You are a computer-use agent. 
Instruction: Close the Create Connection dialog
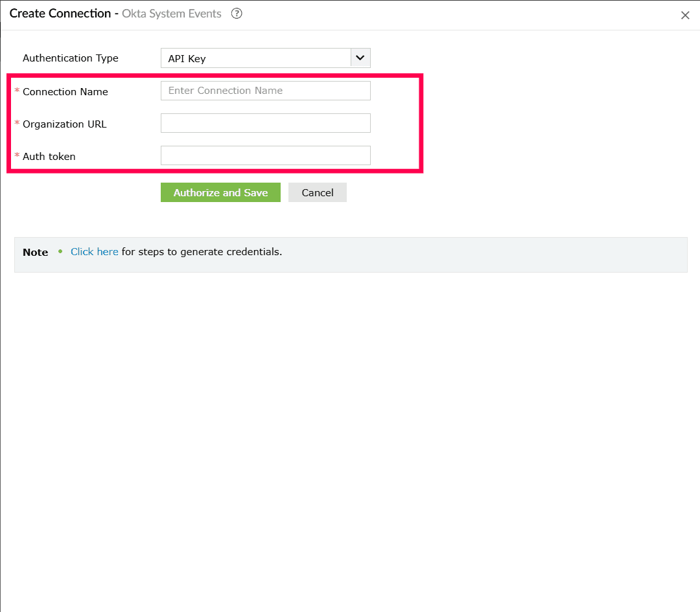685,15
